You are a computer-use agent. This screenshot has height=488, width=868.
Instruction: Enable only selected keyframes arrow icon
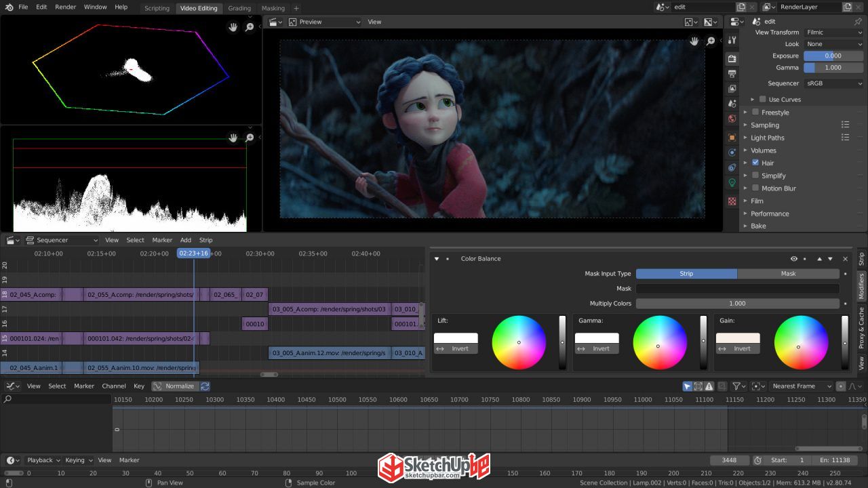(x=687, y=386)
